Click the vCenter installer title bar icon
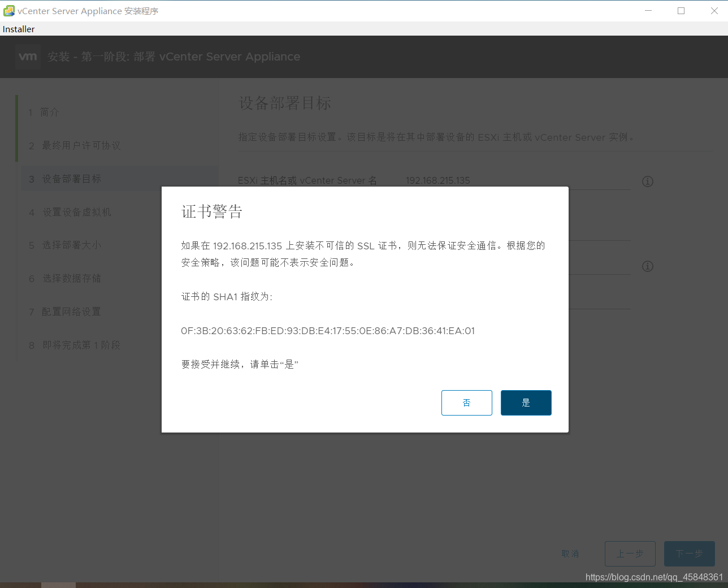Viewport: 728px width, 588px height. pyautogui.click(x=8, y=11)
